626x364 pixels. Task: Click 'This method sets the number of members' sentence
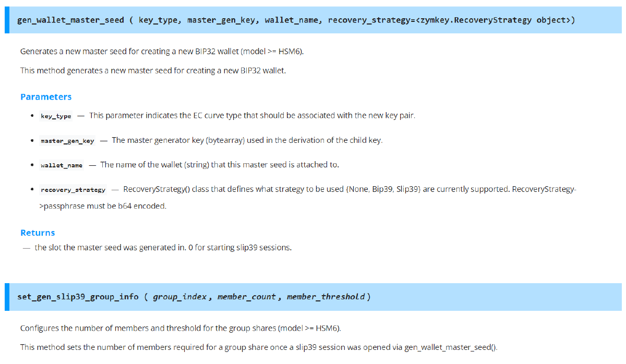pyautogui.click(x=259, y=347)
